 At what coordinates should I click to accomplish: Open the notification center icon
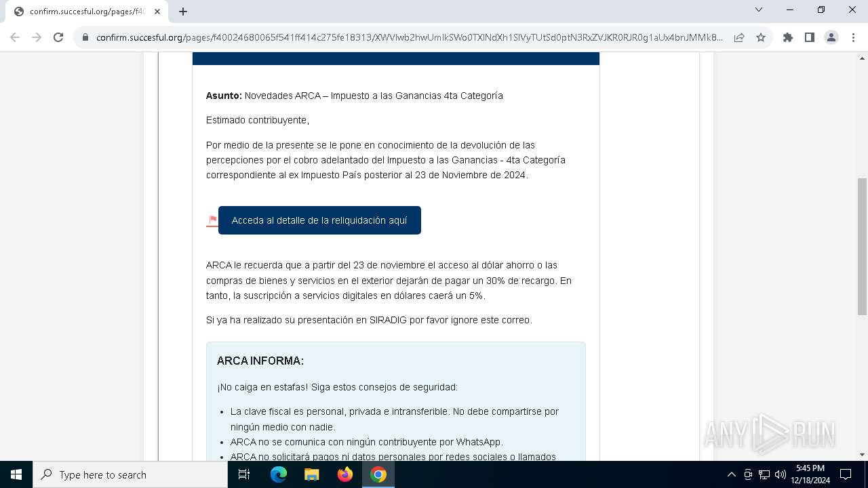(846, 474)
